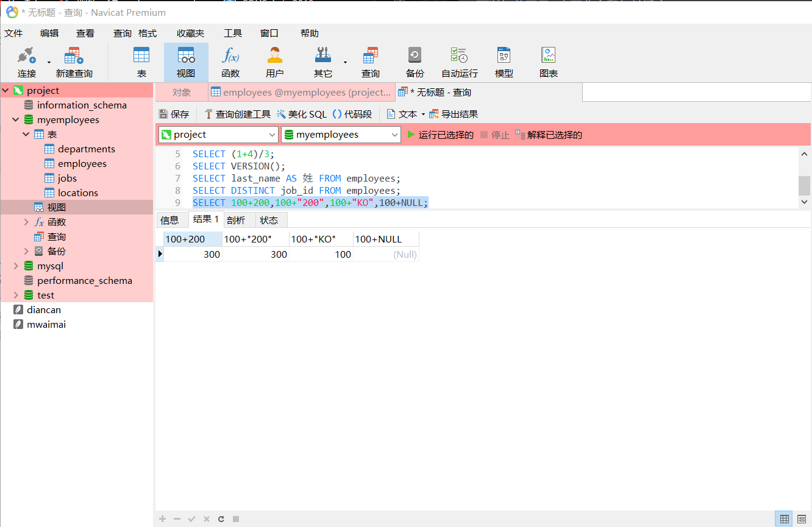
Task: Click the (Null) result cell
Action: click(x=386, y=254)
